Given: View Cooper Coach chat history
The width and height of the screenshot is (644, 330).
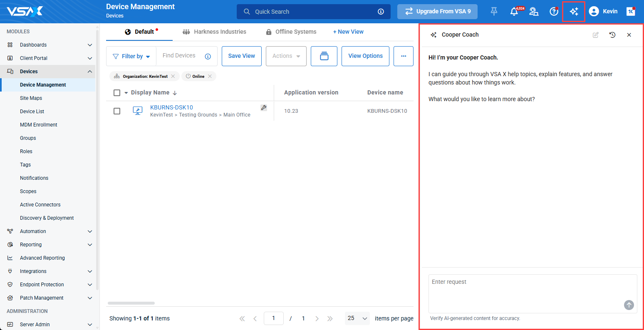Looking at the screenshot, I should pos(612,35).
